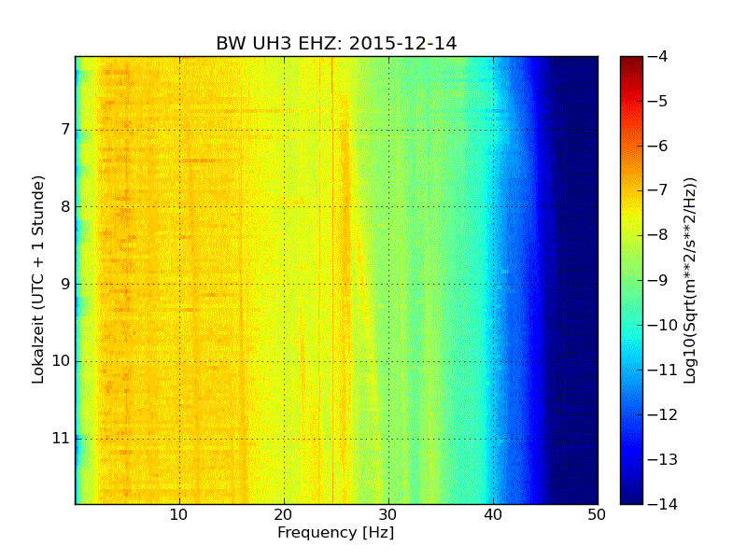
Task: Click the colorbar tick label −10
Action: (x=663, y=325)
